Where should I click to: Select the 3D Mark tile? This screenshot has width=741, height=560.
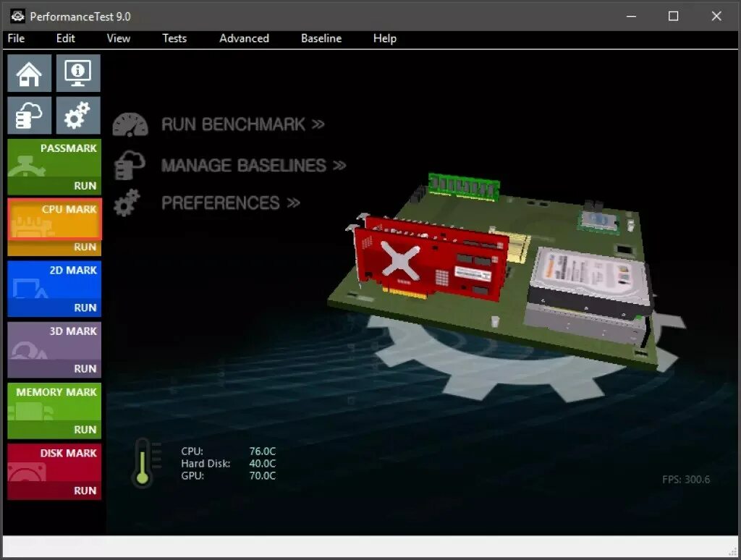[54, 341]
